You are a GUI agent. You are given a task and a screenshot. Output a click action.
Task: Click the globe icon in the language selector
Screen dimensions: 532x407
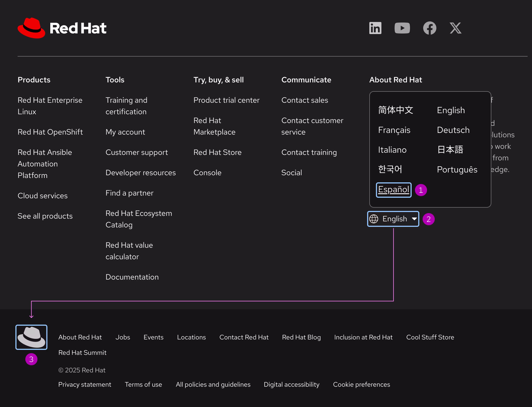tap(374, 219)
